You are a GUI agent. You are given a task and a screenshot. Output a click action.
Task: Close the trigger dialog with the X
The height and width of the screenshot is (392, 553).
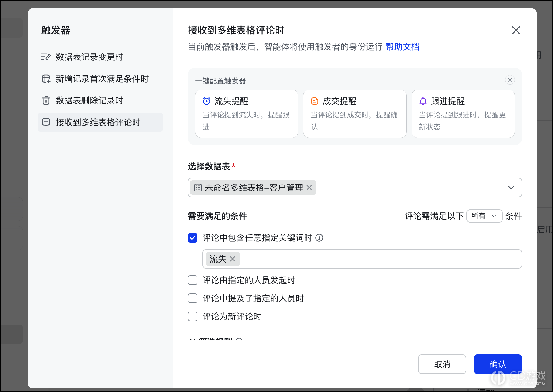pos(516,30)
